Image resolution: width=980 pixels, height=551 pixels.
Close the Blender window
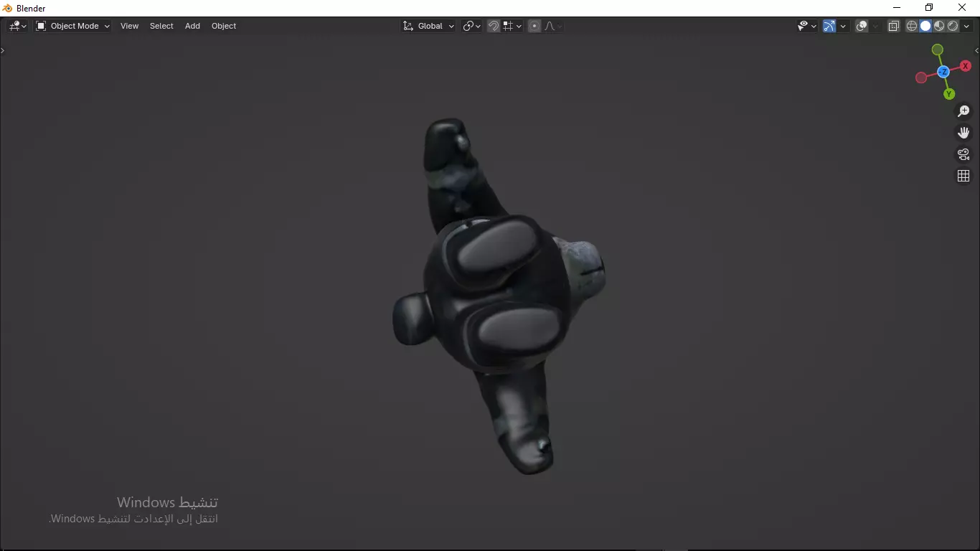(x=962, y=8)
